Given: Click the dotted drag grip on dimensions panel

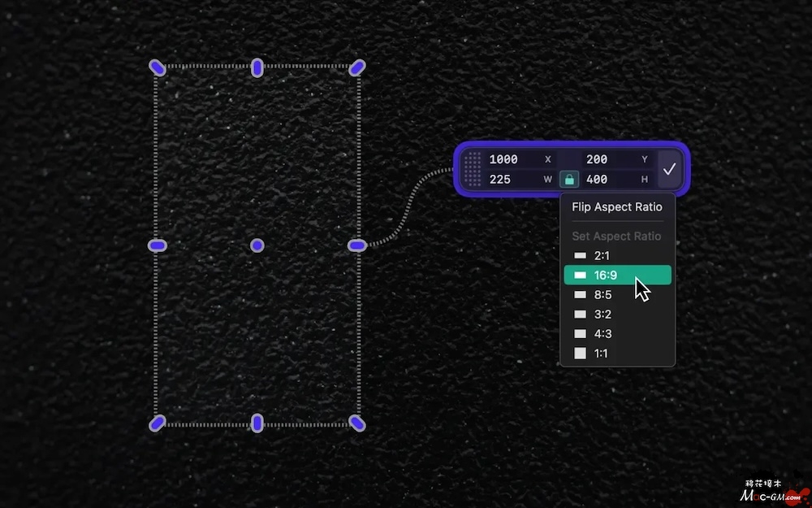Looking at the screenshot, I should coord(473,169).
